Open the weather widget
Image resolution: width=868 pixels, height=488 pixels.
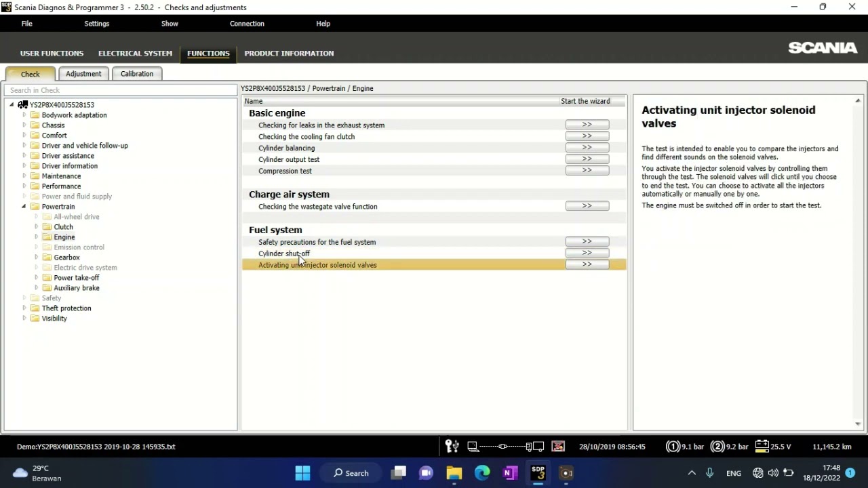[37, 473]
